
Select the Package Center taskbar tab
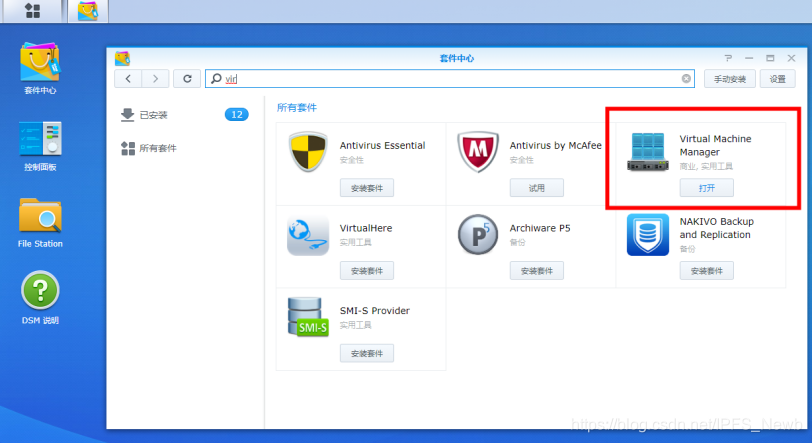click(x=88, y=11)
